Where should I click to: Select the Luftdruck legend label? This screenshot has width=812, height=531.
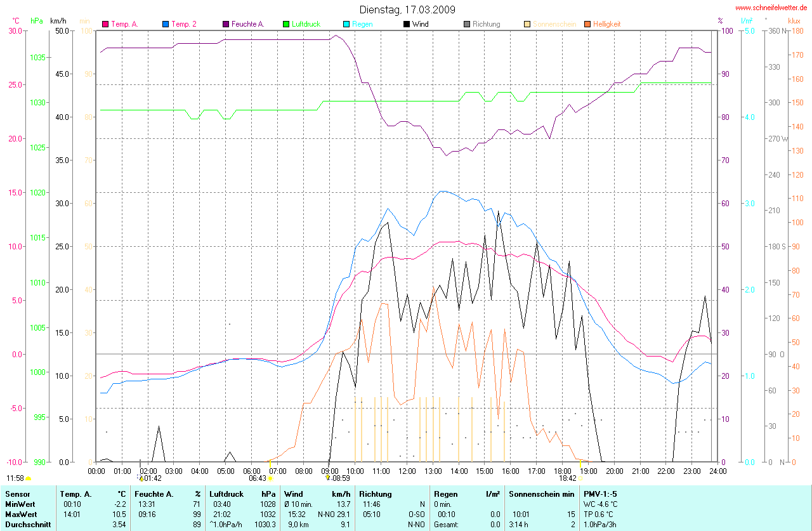pos(306,24)
